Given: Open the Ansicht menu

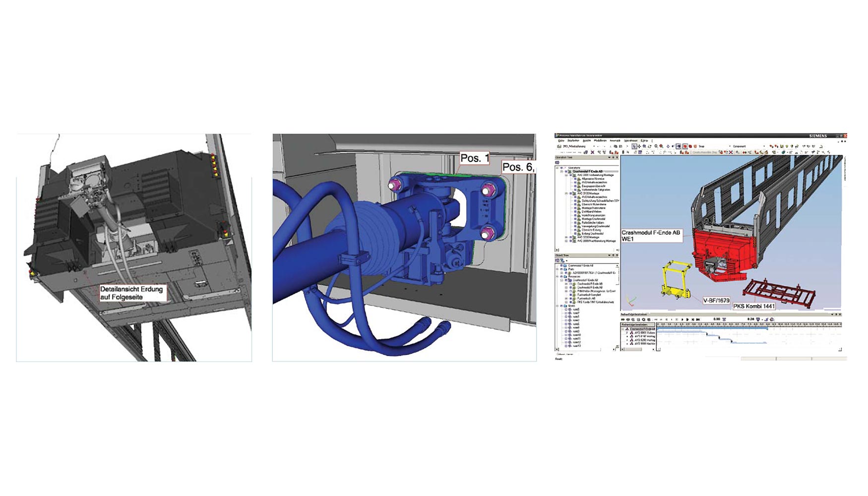Looking at the screenshot, I should [587, 140].
